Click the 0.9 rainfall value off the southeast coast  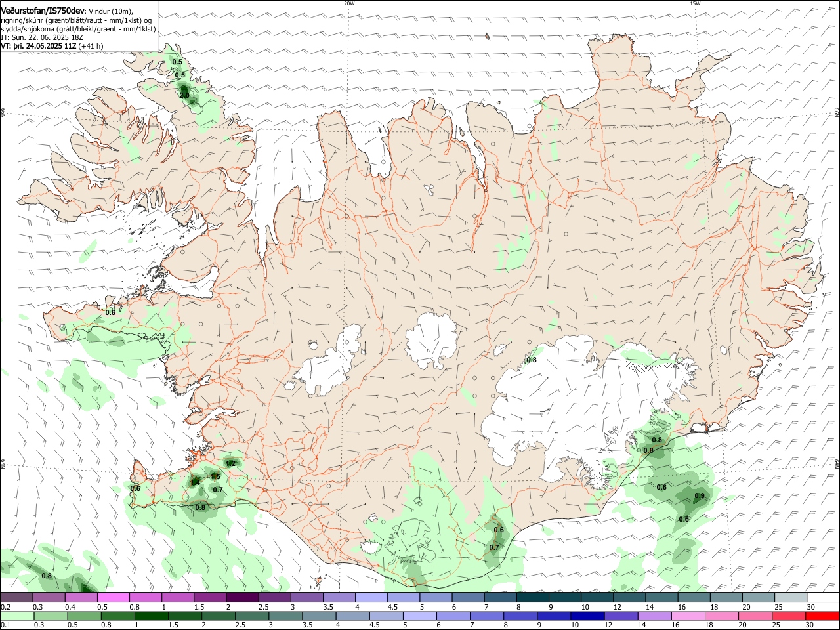[x=700, y=496]
